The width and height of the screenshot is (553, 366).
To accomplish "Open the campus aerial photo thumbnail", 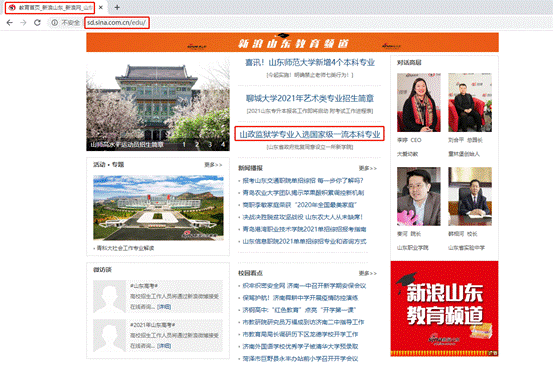I will [158, 208].
